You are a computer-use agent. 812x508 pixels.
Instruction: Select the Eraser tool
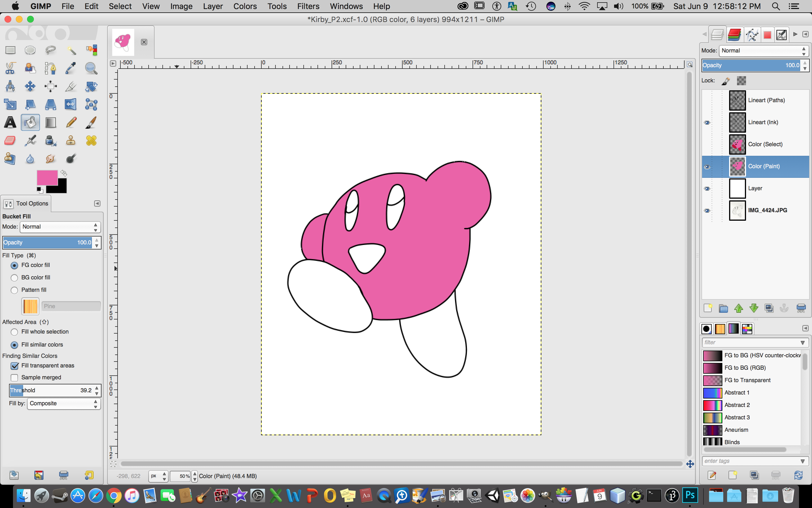tap(10, 141)
